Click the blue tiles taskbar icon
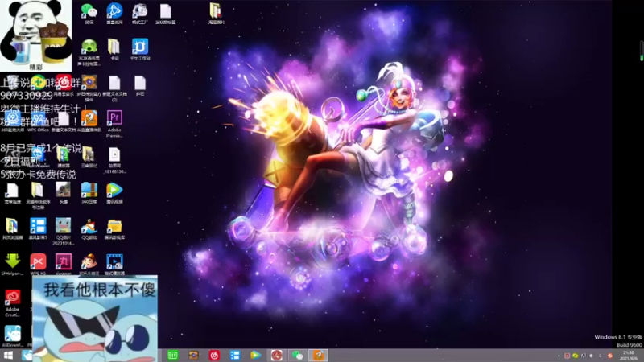Screen dimensions: 644x362 (x=235, y=356)
